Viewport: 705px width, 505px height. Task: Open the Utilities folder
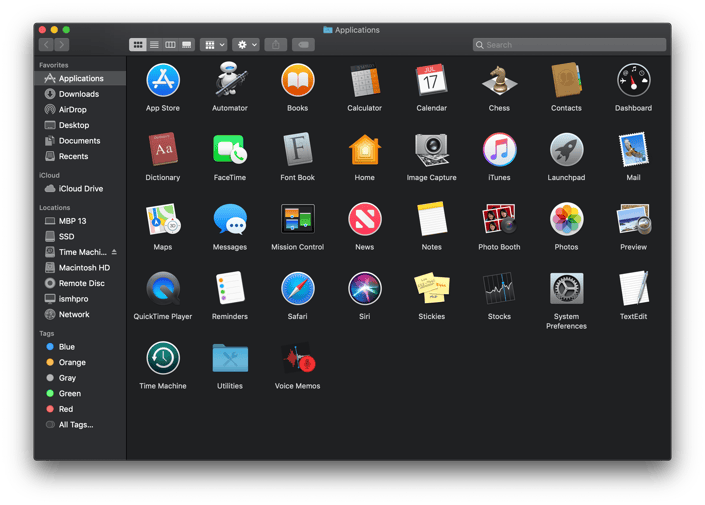[x=230, y=358]
